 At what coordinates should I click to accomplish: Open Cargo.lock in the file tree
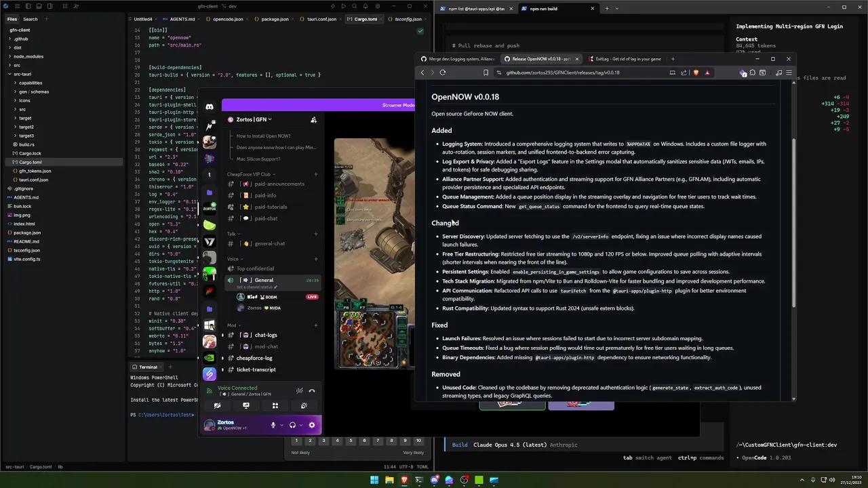click(x=30, y=153)
